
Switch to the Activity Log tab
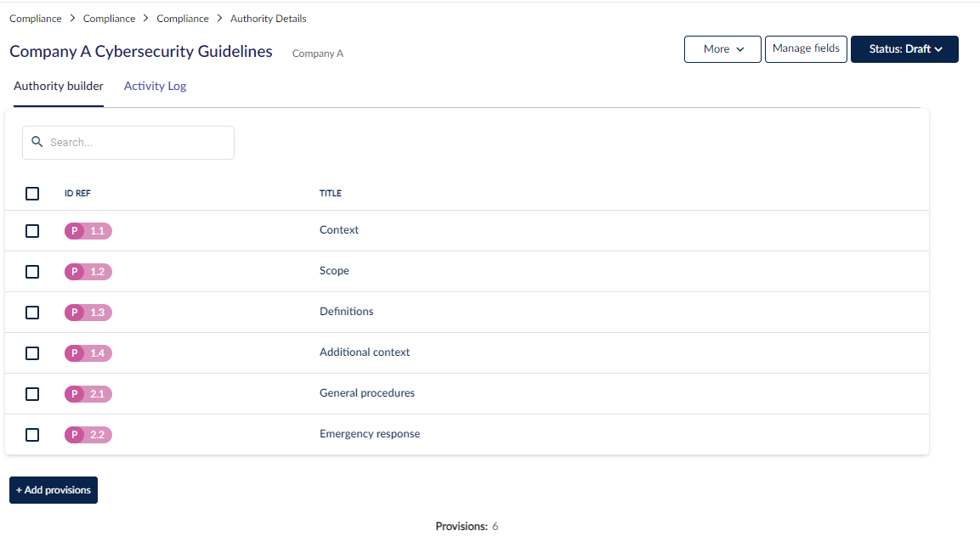tap(155, 86)
